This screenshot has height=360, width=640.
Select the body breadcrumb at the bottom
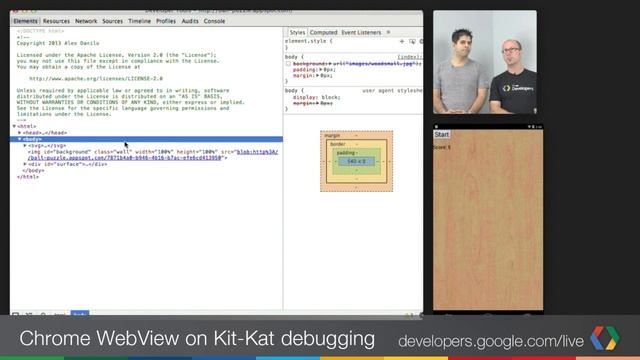point(80,314)
